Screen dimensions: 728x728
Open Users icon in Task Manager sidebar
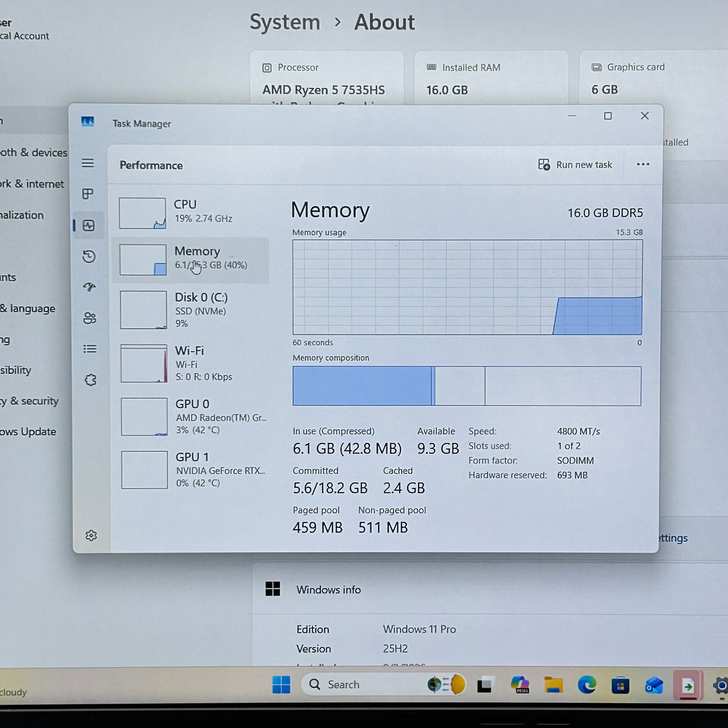90,318
